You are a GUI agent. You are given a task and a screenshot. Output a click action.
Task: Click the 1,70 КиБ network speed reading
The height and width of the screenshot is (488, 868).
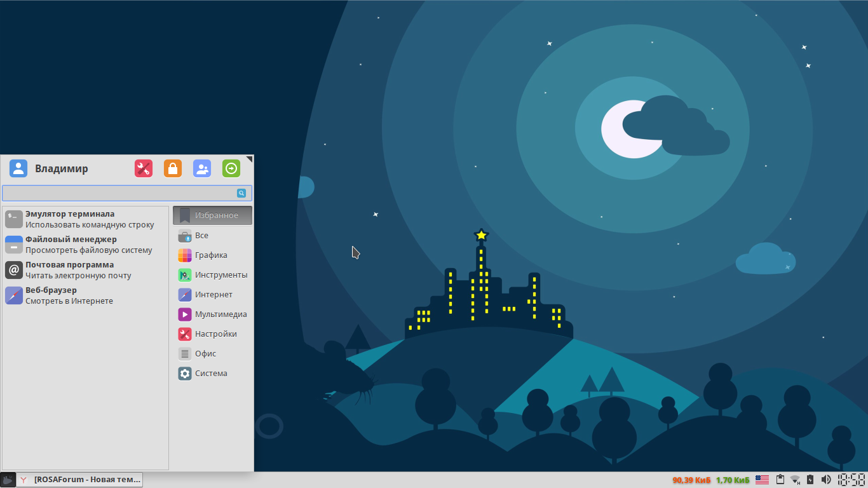tap(733, 480)
